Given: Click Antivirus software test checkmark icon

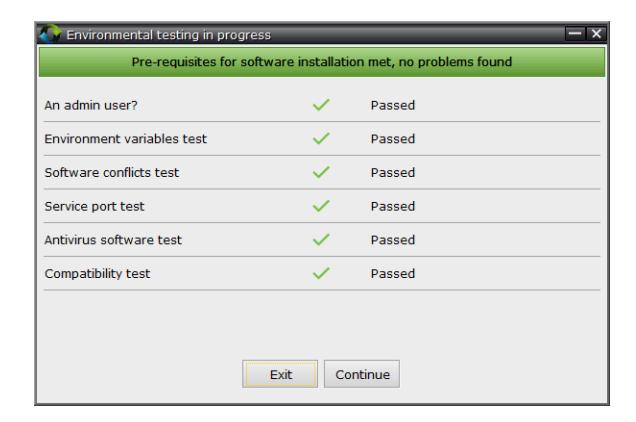Looking at the screenshot, I should [x=321, y=239].
